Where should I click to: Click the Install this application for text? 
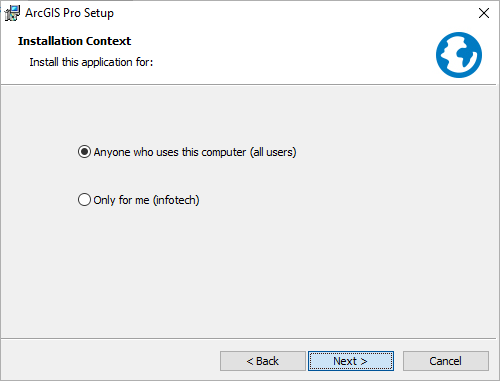click(91, 62)
